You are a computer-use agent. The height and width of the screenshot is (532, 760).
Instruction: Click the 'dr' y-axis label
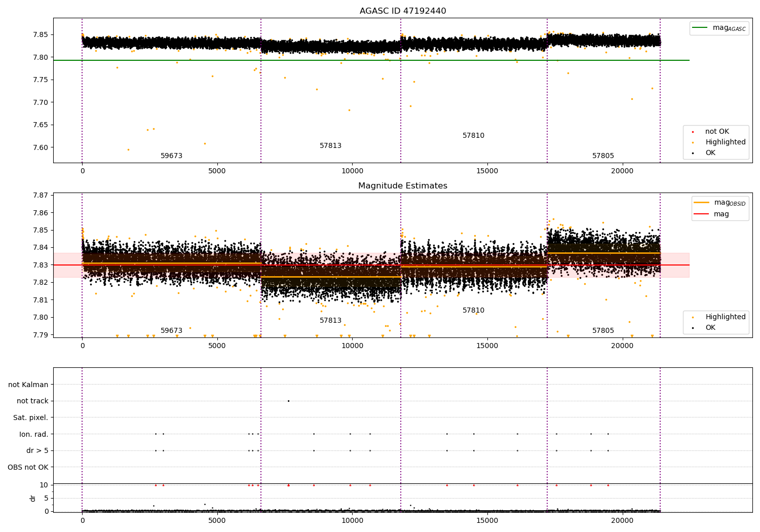(x=32, y=498)
